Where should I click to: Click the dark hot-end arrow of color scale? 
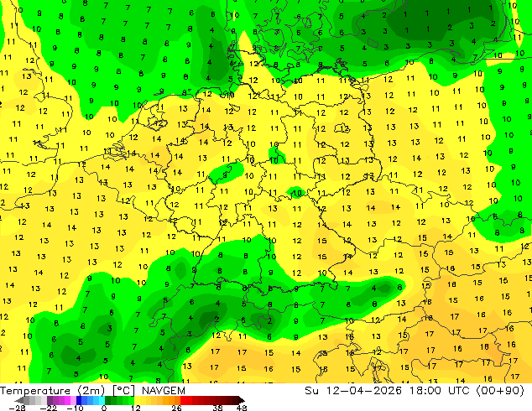(x=241, y=400)
